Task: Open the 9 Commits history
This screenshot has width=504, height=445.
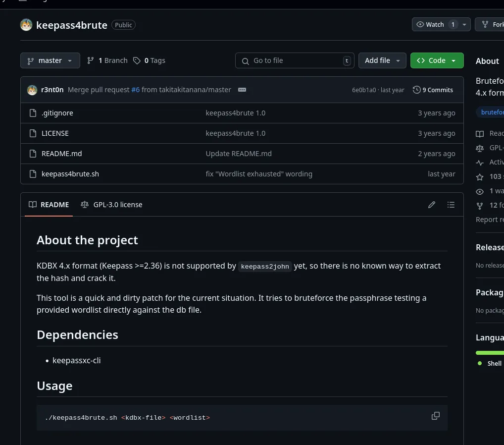Action: [x=433, y=90]
